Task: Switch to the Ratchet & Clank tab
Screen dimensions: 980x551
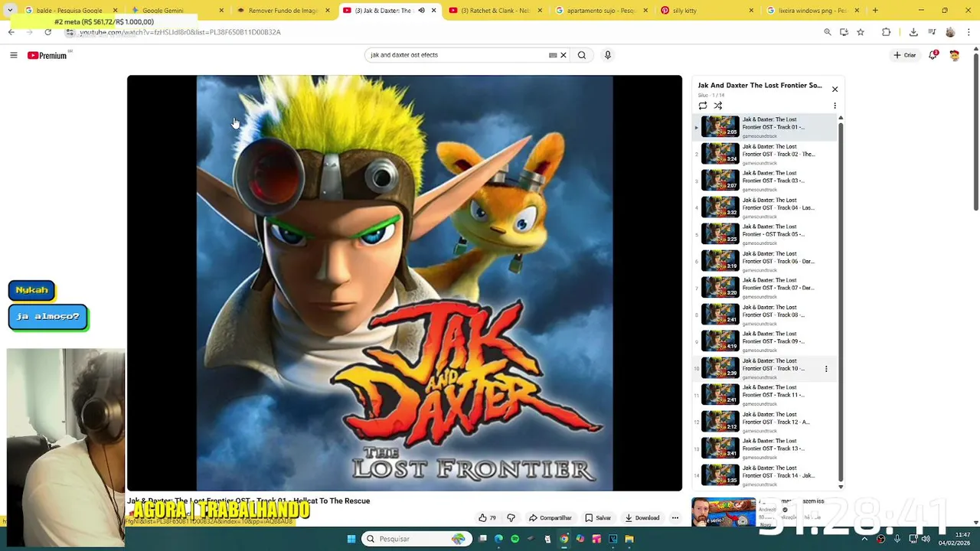Action: pyautogui.click(x=494, y=11)
